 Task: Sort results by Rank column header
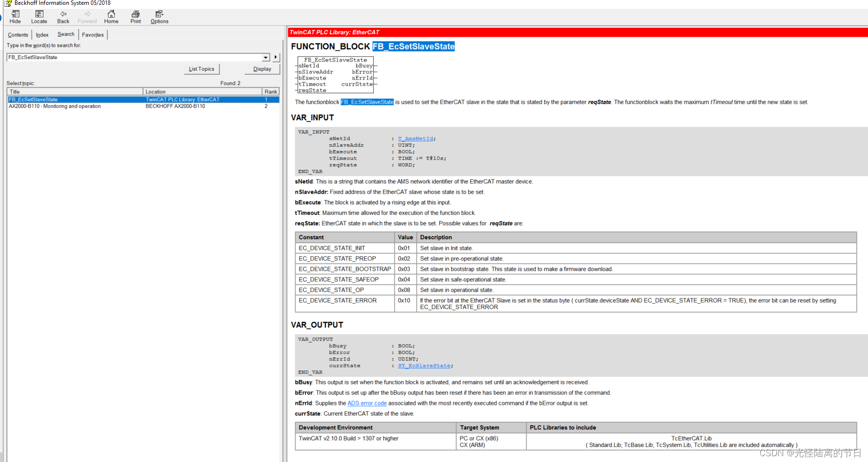pos(271,92)
